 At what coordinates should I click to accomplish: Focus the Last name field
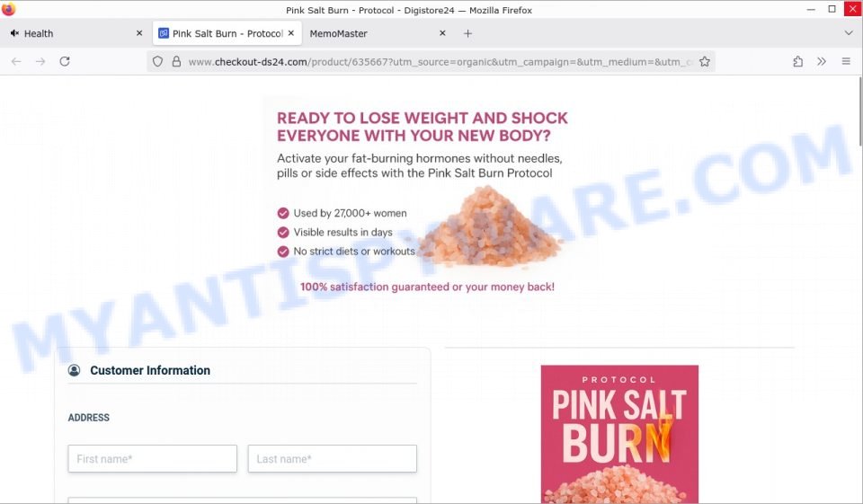(333, 459)
